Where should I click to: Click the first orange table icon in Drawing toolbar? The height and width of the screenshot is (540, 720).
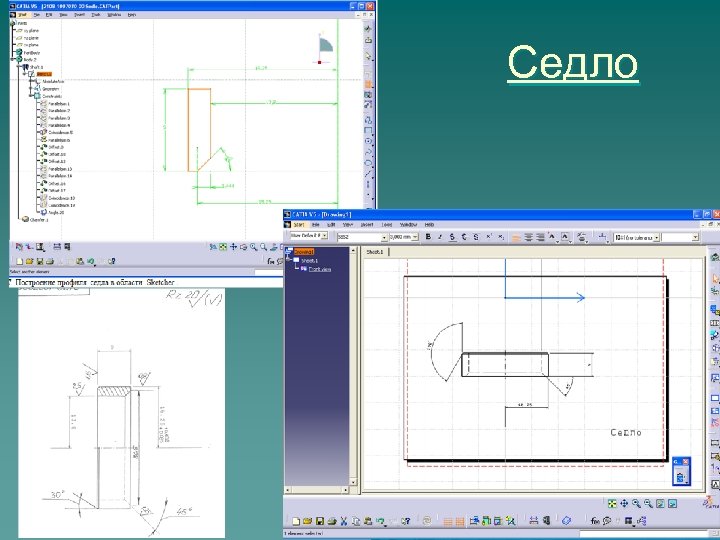click(448, 521)
